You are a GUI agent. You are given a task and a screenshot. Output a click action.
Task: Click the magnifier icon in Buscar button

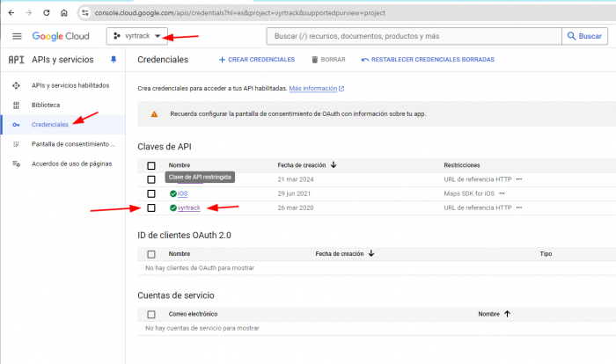point(572,36)
